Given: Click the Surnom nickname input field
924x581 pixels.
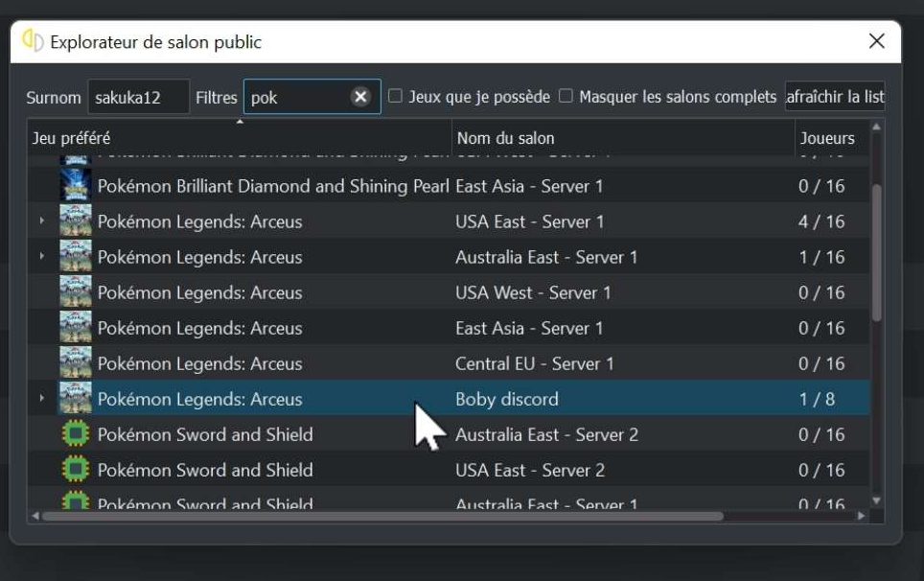Looking at the screenshot, I should pos(138,97).
